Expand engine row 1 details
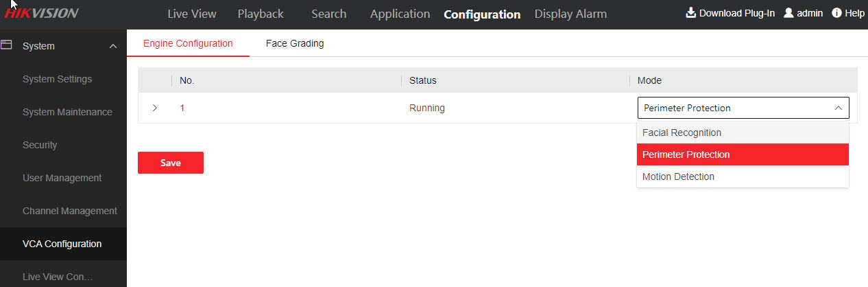 154,108
